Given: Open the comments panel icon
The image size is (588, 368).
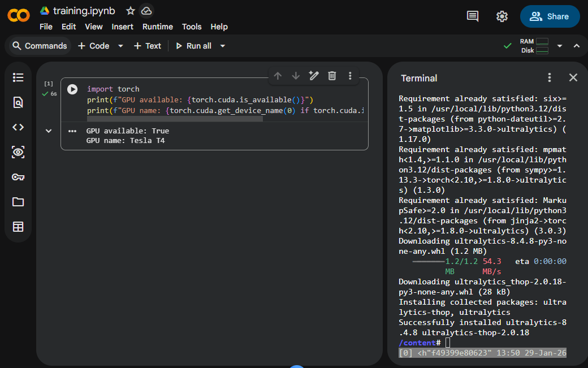Looking at the screenshot, I should [473, 16].
